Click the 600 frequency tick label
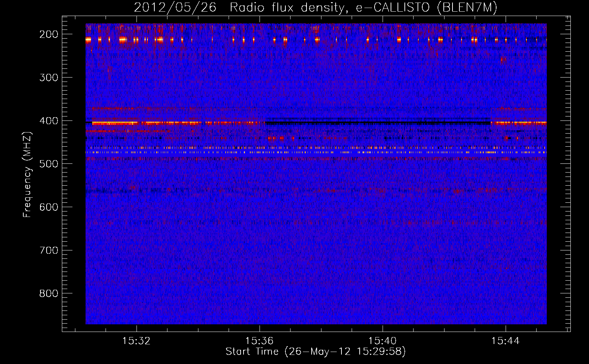The height and width of the screenshot is (364, 589). tap(49, 207)
